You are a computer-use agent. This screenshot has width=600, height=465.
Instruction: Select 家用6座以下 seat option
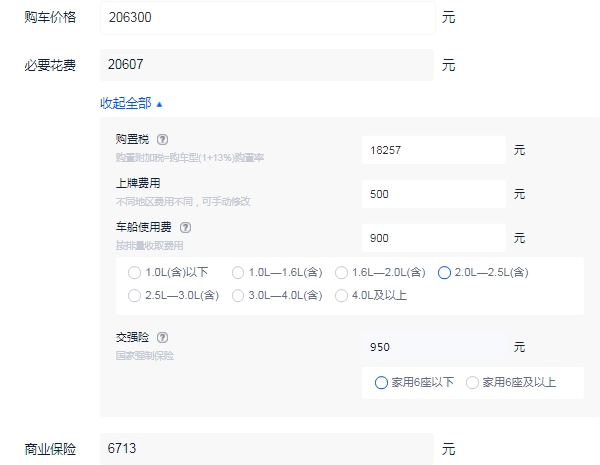pyautogui.click(x=381, y=382)
